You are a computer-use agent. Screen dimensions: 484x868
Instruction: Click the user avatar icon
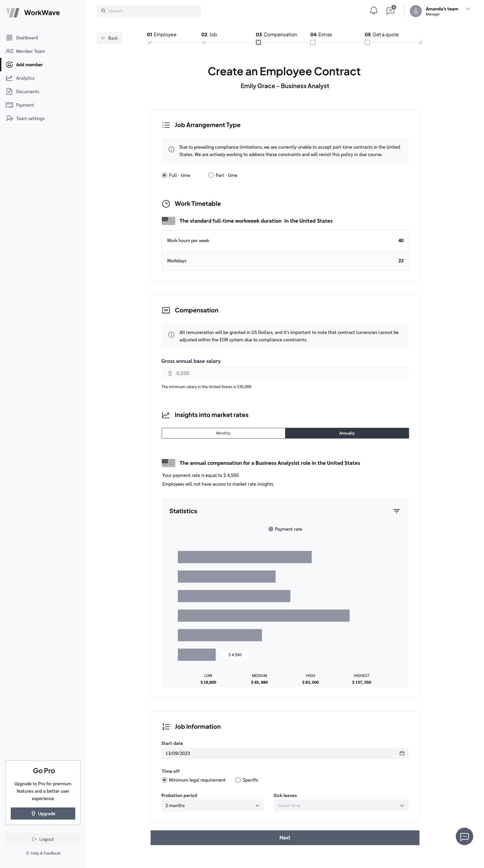(x=416, y=11)
